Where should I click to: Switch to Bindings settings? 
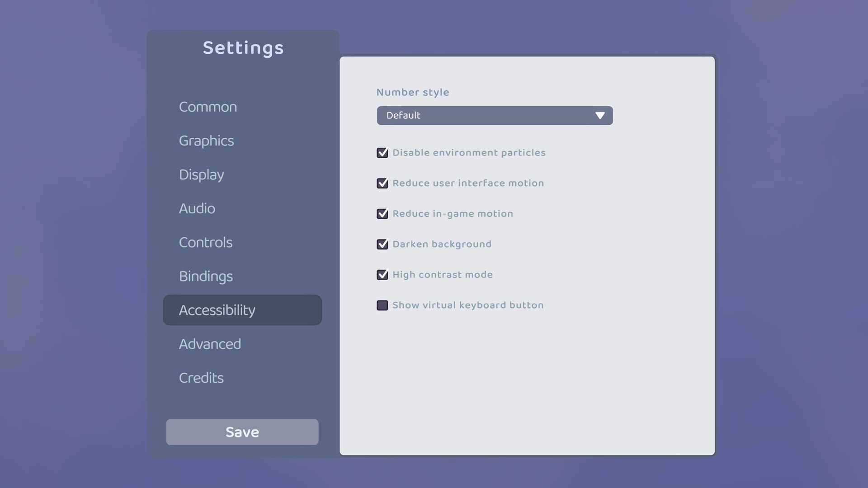pos(206,277)
